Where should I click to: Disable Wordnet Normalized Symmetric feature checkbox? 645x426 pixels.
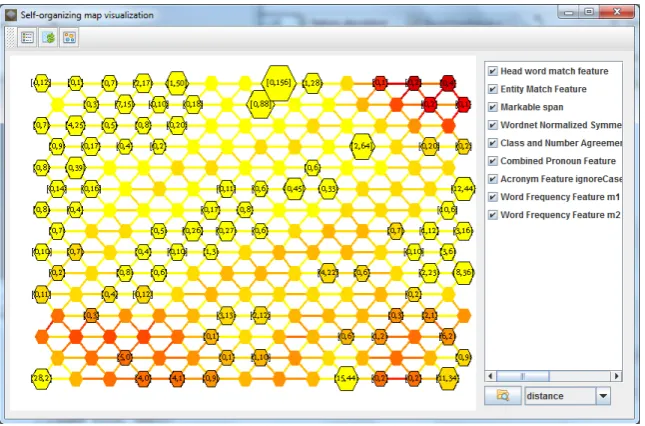click(492, 125)
